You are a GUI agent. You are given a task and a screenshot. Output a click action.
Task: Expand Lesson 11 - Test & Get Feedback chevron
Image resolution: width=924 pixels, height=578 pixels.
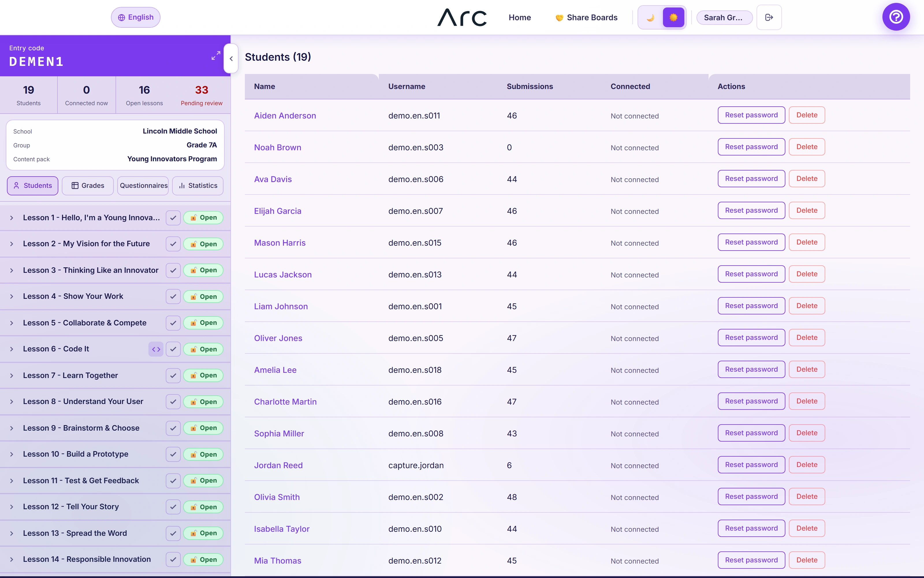coord(12,481)
